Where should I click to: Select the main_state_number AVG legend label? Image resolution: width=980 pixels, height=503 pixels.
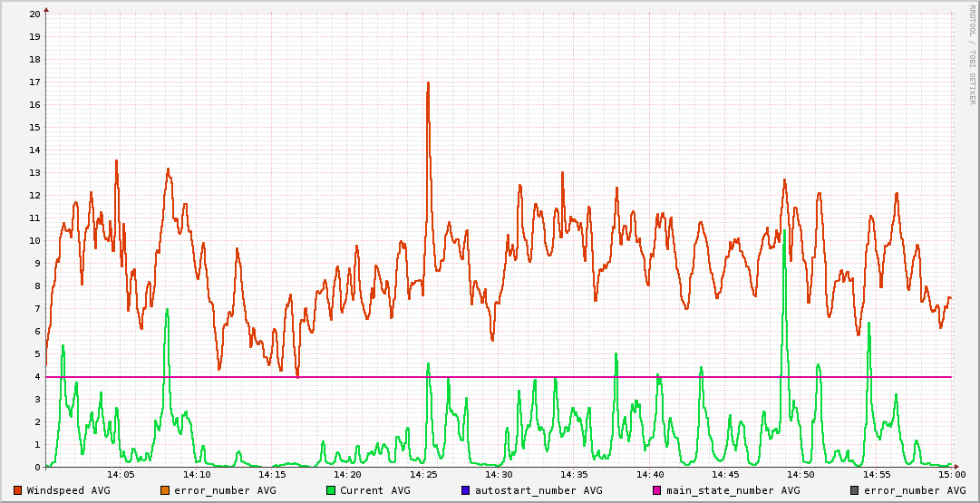733,490
